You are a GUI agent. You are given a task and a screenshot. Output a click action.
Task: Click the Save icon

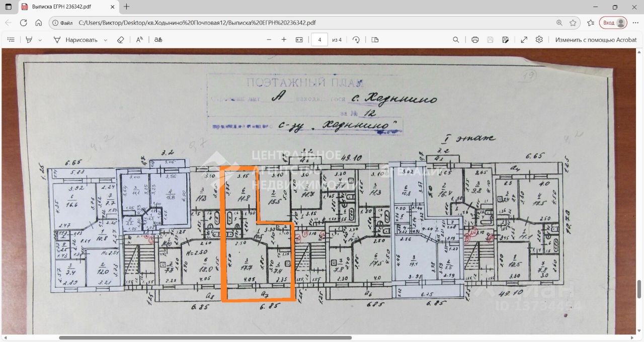[x=490, y=40]
